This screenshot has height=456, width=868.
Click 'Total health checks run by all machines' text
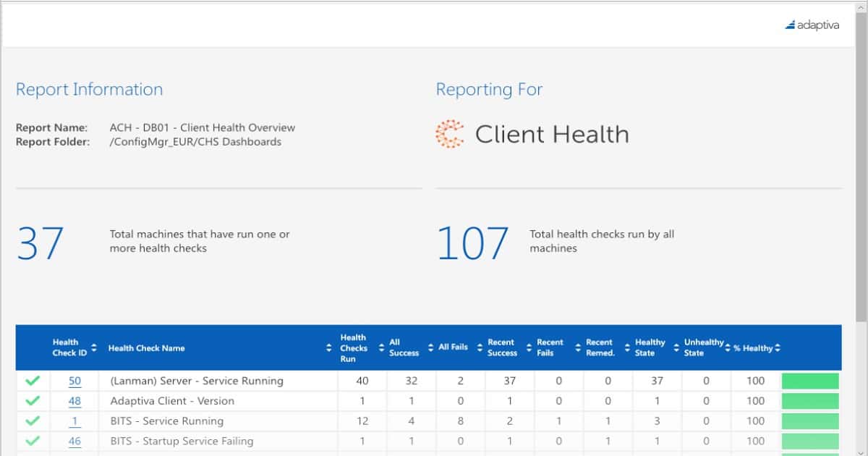[602, 241]
